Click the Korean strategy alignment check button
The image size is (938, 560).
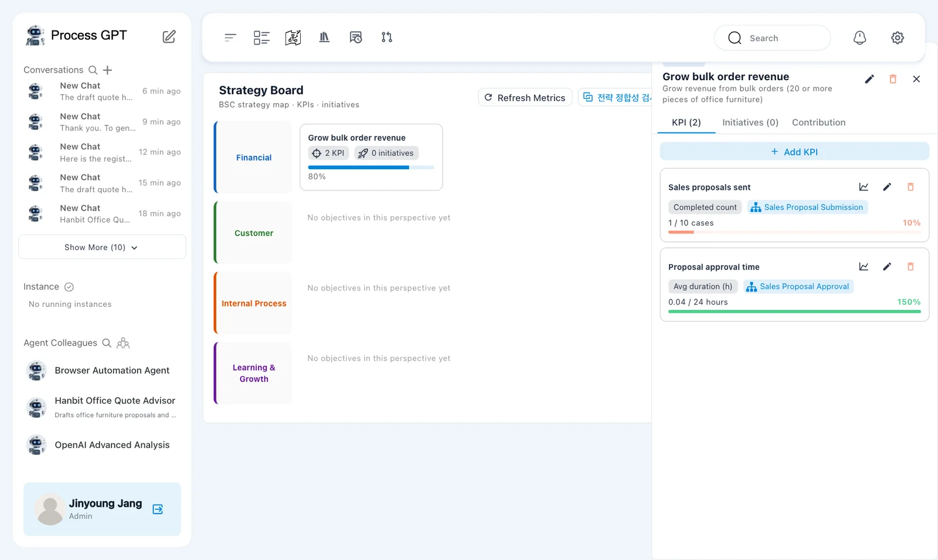(616, 98)
